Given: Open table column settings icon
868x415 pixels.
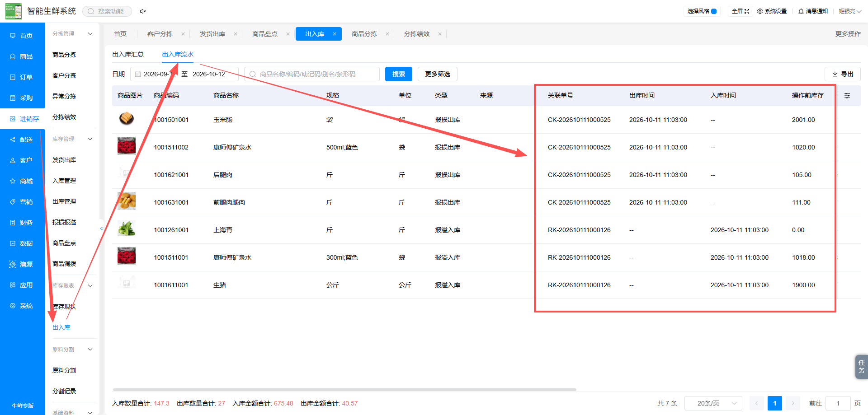Looking at the screenshot, I should tap(847, 96).
